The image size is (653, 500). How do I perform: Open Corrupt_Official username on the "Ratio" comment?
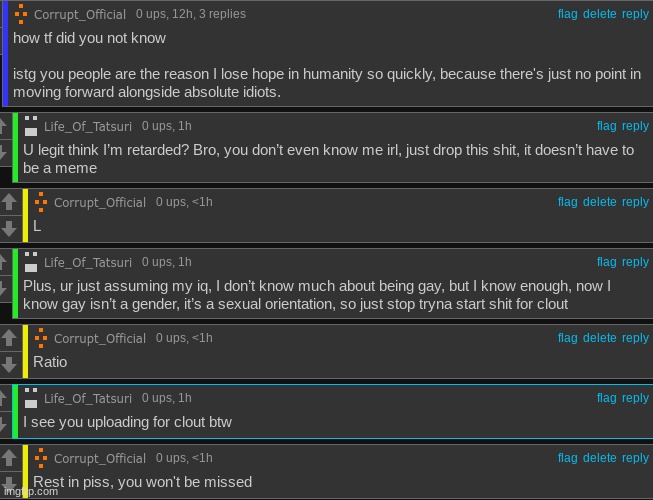(100, 338)
